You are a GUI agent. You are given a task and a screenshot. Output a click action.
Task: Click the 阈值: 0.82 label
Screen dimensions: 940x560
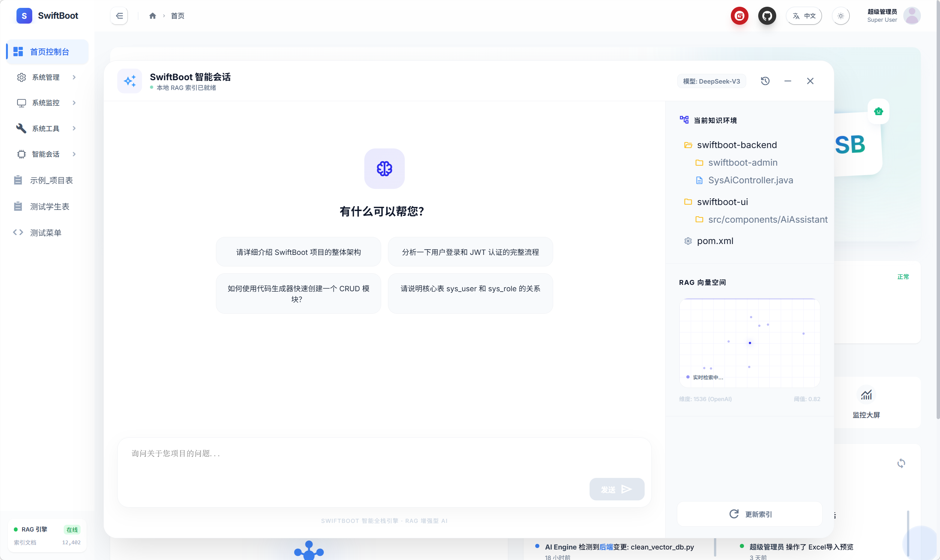(807, 399)
